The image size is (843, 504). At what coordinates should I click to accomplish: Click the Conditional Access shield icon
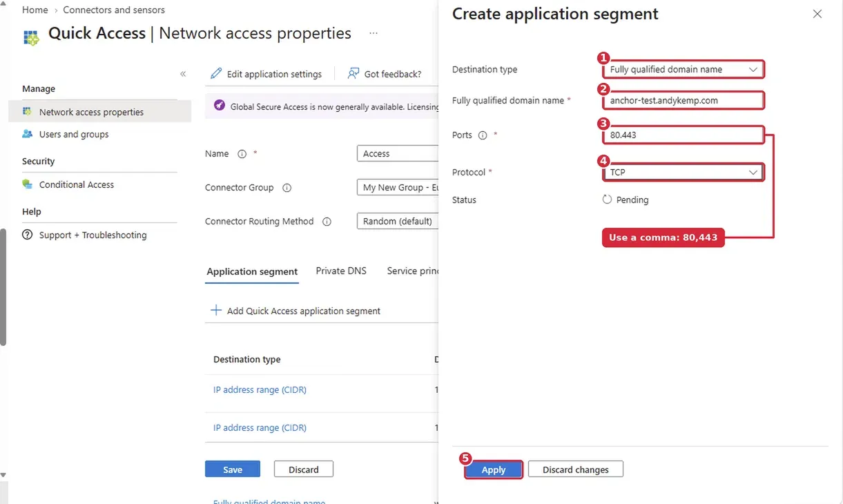(27, 184)
